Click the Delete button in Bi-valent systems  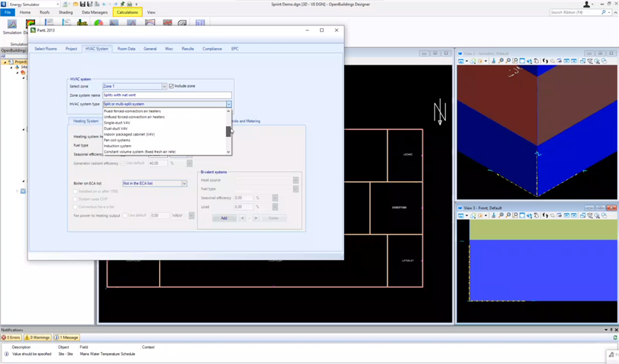point(273,218)
